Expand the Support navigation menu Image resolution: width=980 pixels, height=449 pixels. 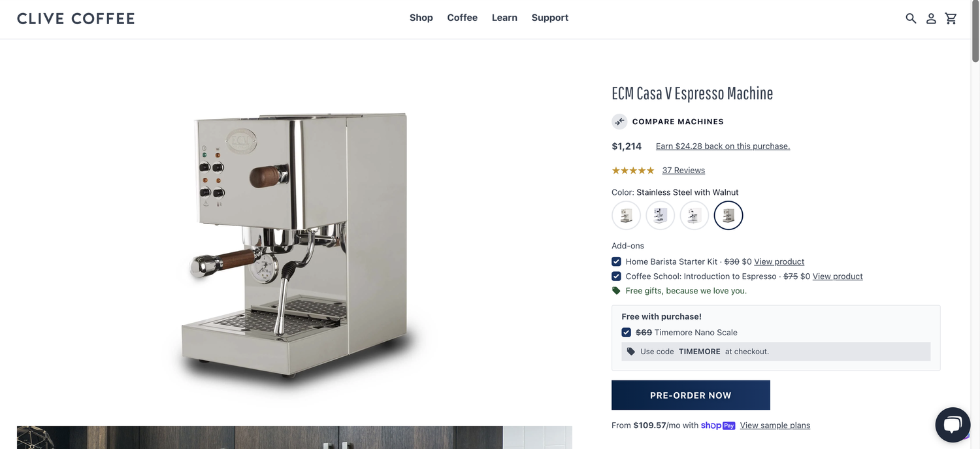coord(550,18)
